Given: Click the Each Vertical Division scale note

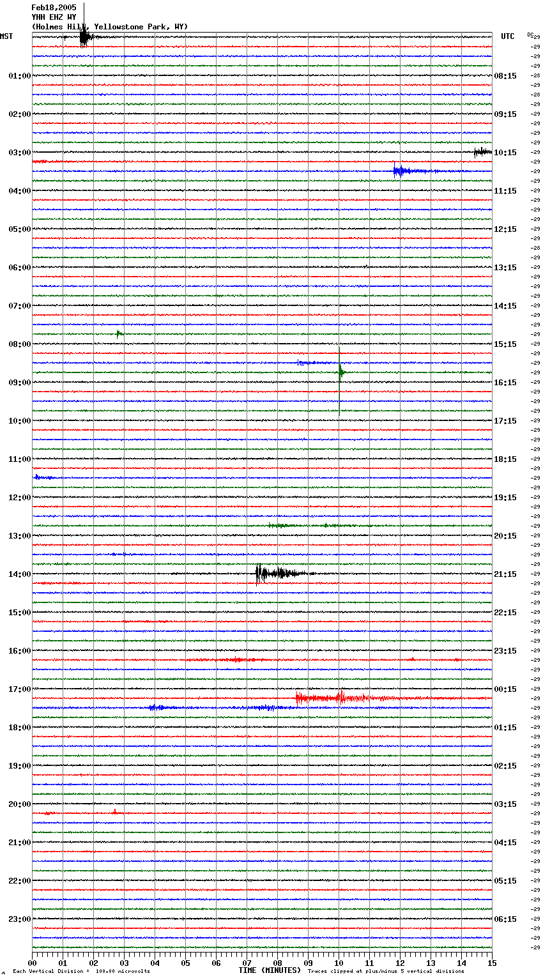Looking at the screenshot, I should tap(81, 972).
